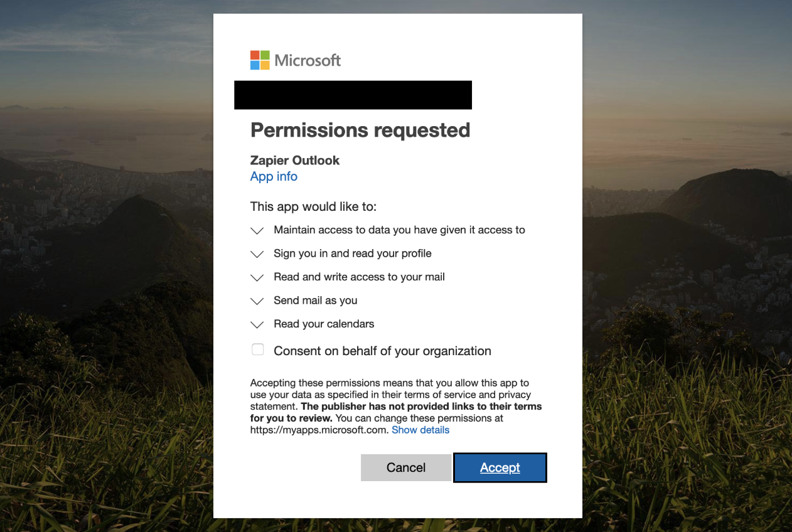Expand the 'Send mail as you' chevron arrow
This screenshot has height=532, width=792.
tap(257, 301)
